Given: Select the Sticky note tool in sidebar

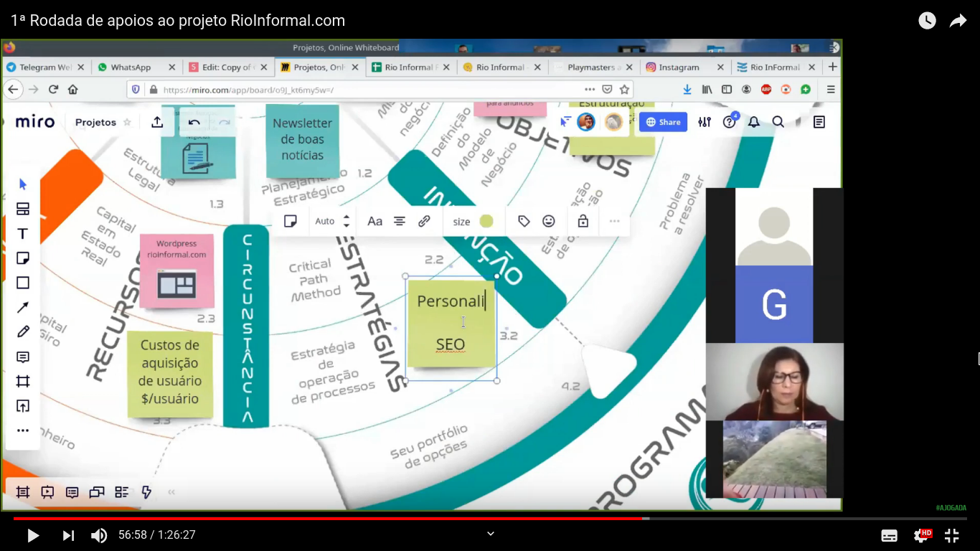Looking at the screenshot, I should [x=23, y=258].
